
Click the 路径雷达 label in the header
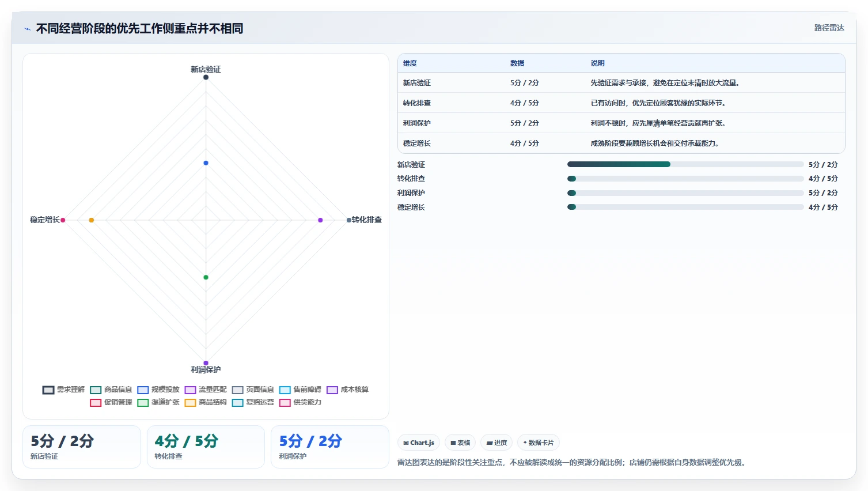click(x=829, y=28)
